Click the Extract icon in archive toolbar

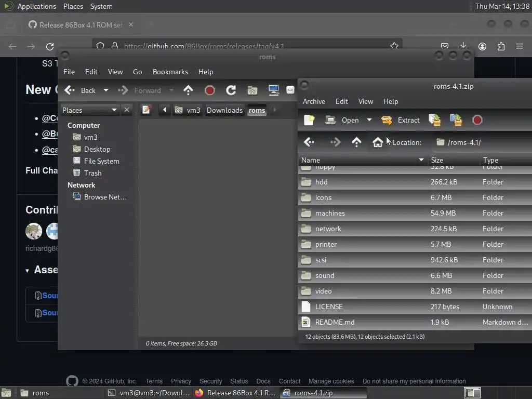[x=401, y=120]
